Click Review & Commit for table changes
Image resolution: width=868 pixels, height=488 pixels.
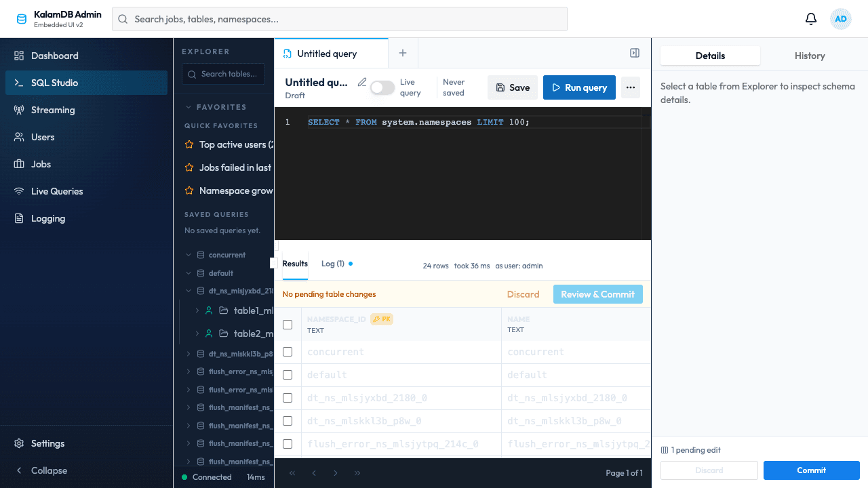click(x=597, y=294)
